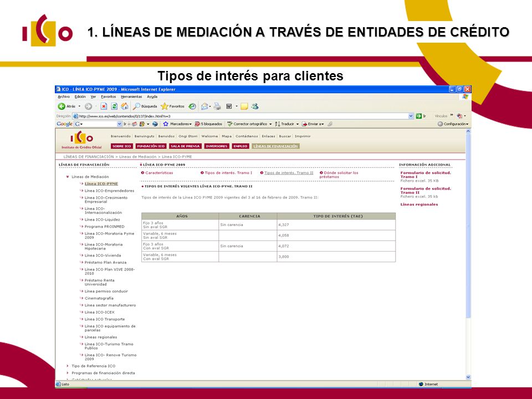This screenshot has height=399, width=532.
Task: Open Tipos de interés. Tramo I
Action: point(228,173)
